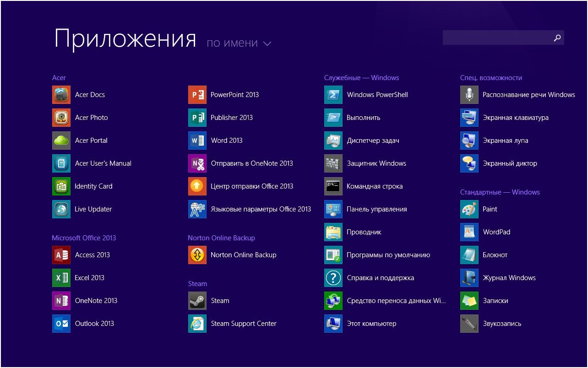The width and height of the screenshot is (588, 368).
Task: Select the Microsoft Office 2013 group header
Action: 84,238
